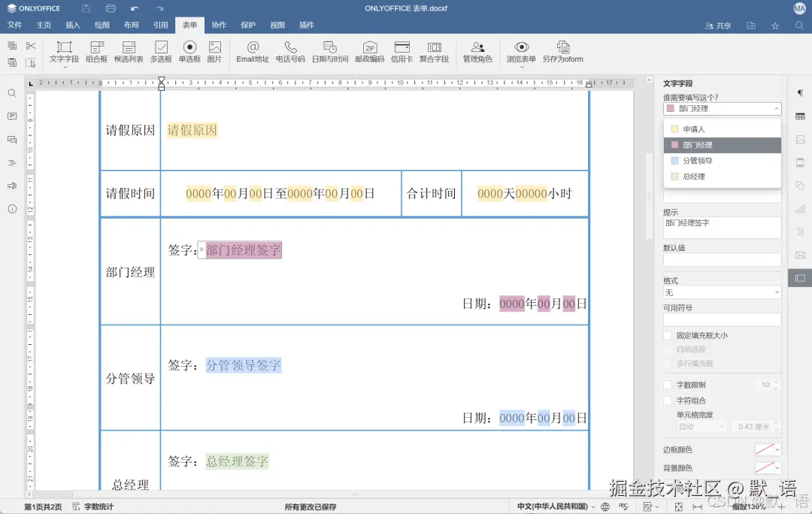Click the cut scissors icon
The width and height of the screenshot is (812, 514).
tap(31, 46)
